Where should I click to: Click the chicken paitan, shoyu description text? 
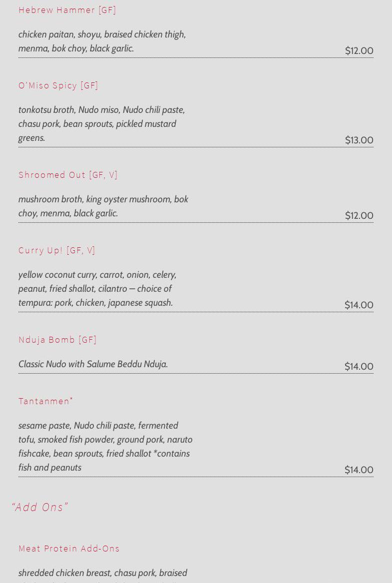[102, 41]
